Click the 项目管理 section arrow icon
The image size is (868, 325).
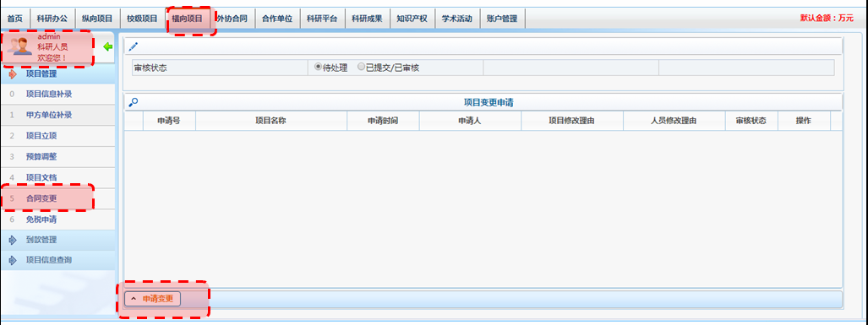click(14, 74)
